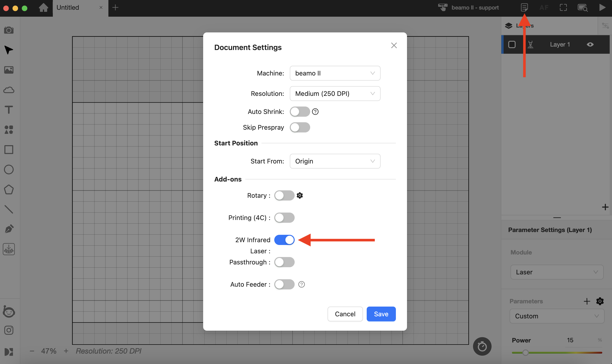The height and width of the screenshot is (364, 612).
Task: Open the cloud design library
Action: click(x=9, y=90)
